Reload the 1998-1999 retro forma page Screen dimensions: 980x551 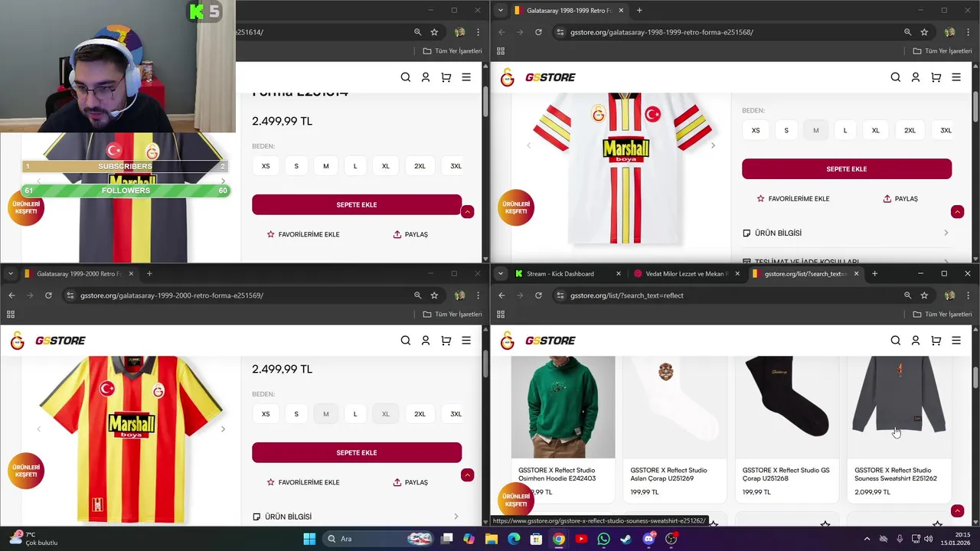pyautogui.click(x=538, y=32)
